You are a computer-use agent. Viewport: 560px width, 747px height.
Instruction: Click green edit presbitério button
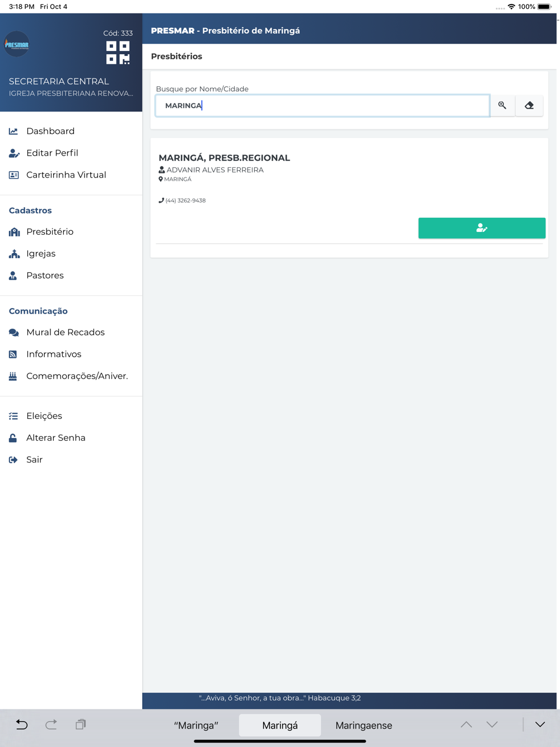(482, 228)
